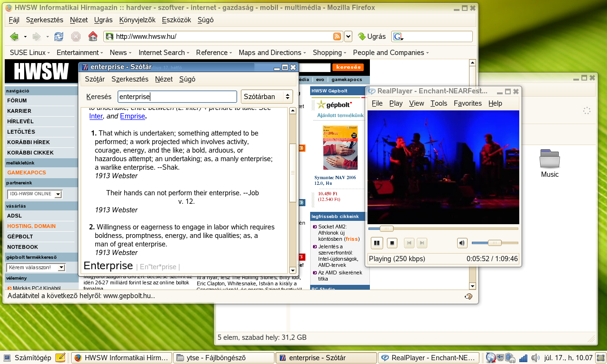Open Kérem válasszon! product dropdown
The image size is (607, 364).
point(36,268)
